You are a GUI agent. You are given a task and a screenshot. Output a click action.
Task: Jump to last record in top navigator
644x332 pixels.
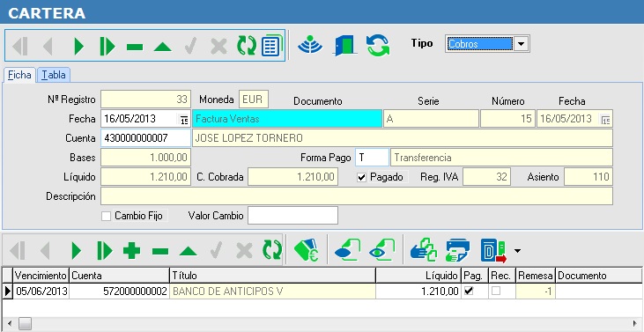click(x=107, y=46)
